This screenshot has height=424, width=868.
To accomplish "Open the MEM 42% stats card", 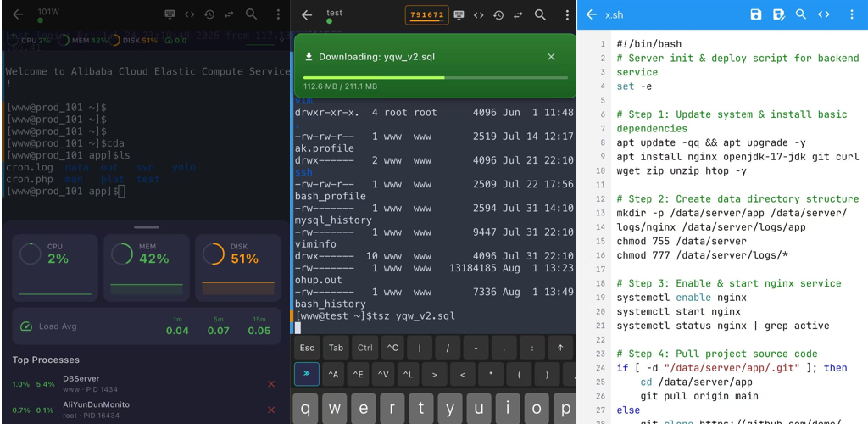I will [x=146, y=268].
